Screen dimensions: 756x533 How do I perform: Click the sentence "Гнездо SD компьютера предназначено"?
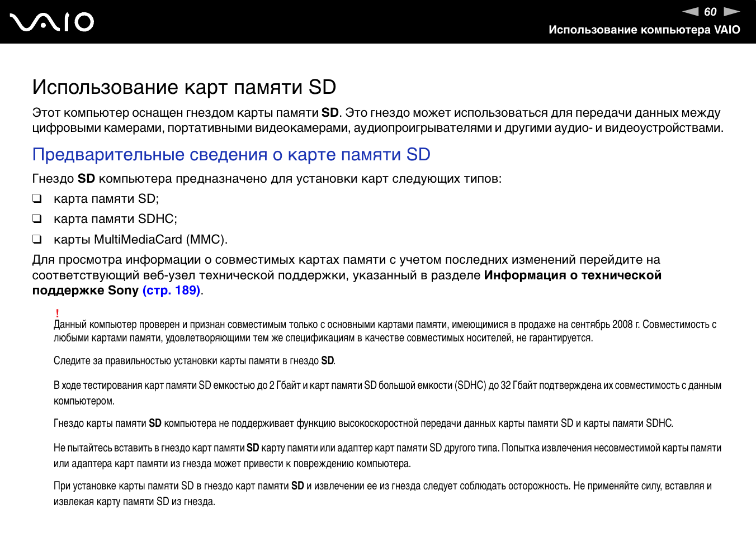(x=267, y=179)
